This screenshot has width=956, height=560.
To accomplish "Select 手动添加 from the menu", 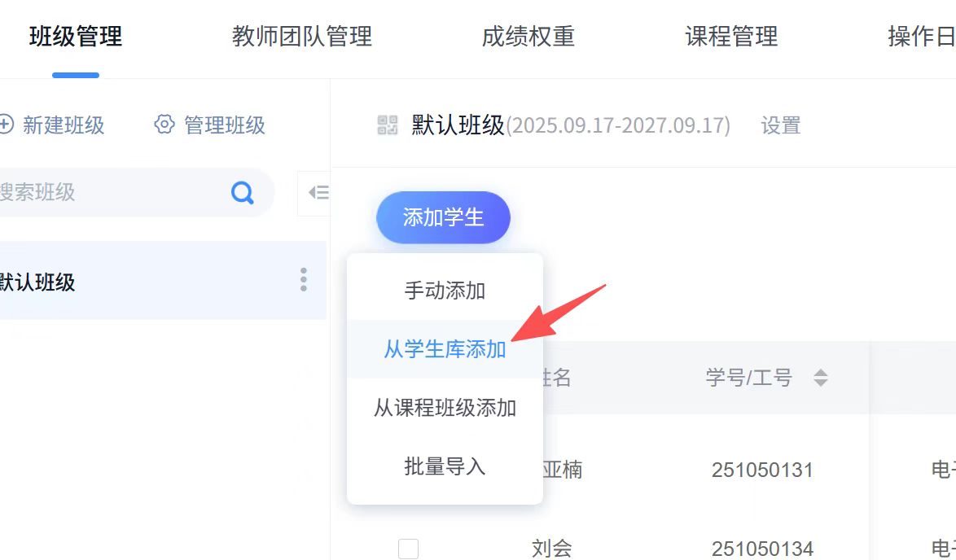I will pos(445,291).
